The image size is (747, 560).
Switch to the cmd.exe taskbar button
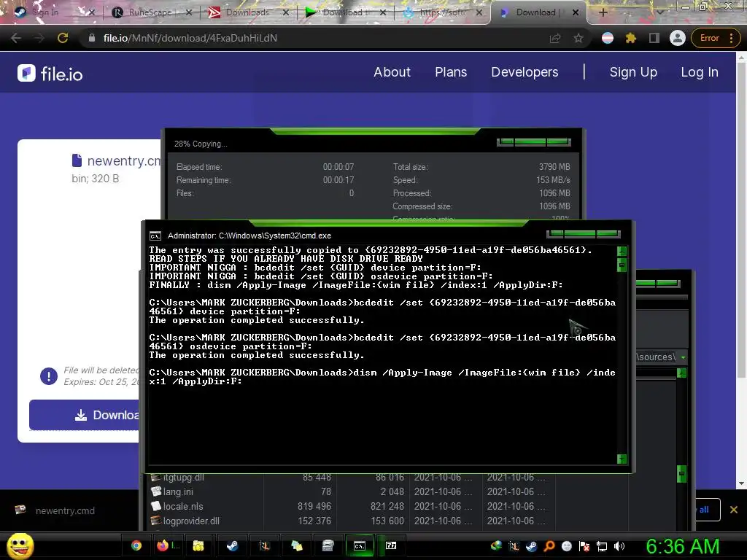(360, 545)
